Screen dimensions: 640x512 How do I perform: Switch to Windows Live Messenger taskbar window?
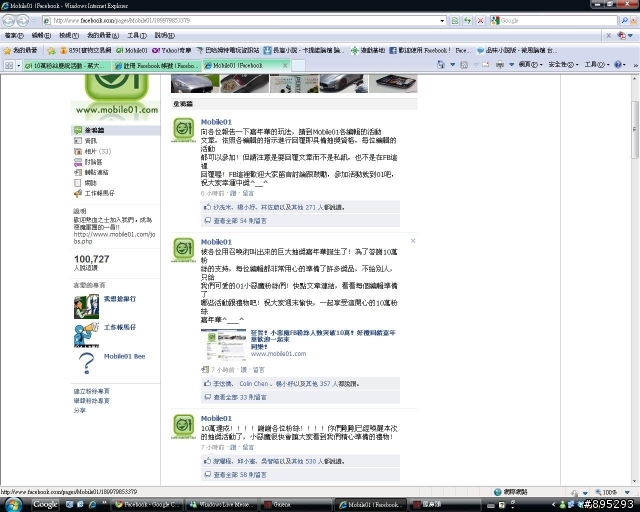tap(222, 504)
